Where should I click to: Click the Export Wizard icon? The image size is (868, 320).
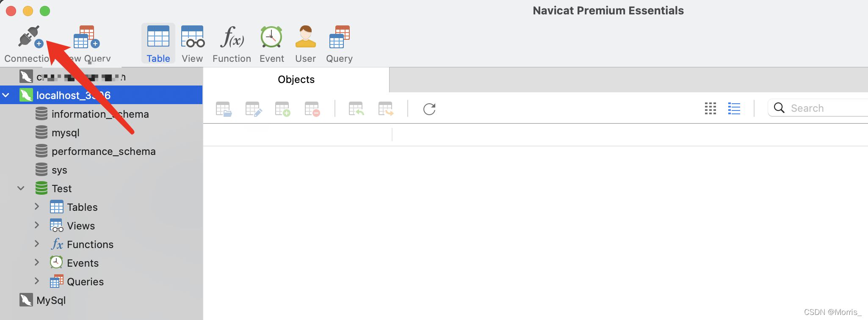click(386, 109)
